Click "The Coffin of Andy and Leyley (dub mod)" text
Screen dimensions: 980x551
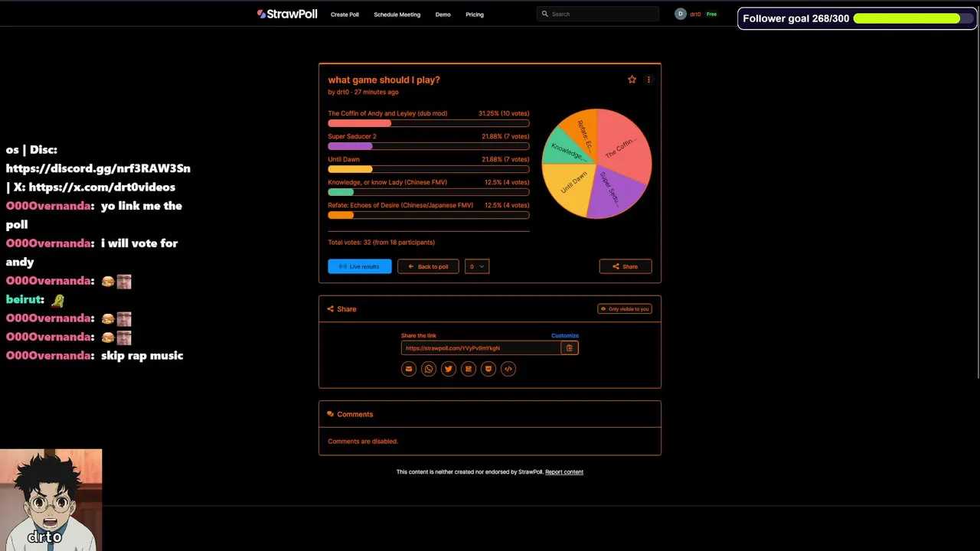pos(387,113)
